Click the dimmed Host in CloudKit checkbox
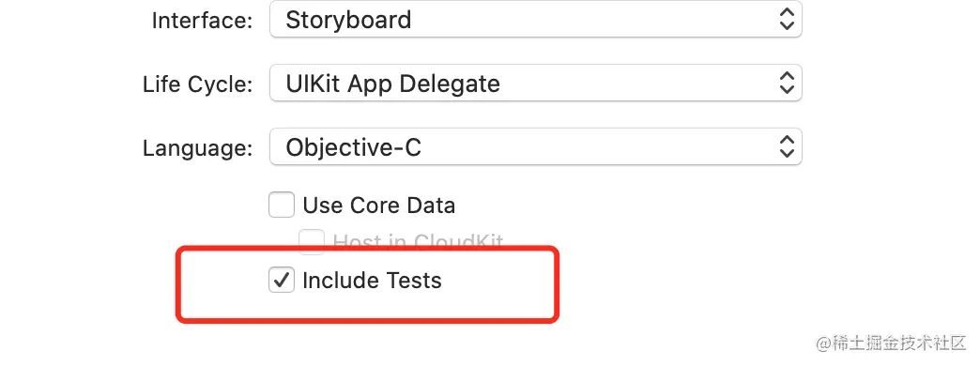The width and height of the screenshot is (980, 366). pyautogui.click(x=312, y=241)
